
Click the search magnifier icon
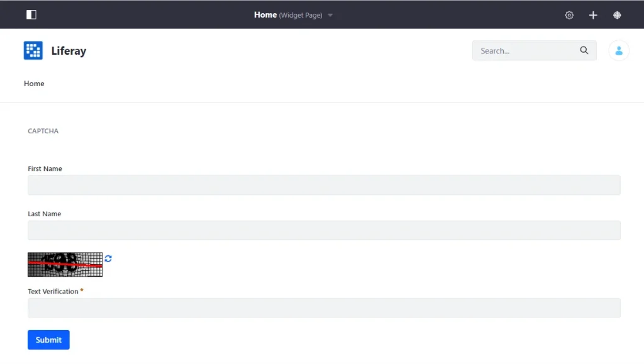coord(584,50)
